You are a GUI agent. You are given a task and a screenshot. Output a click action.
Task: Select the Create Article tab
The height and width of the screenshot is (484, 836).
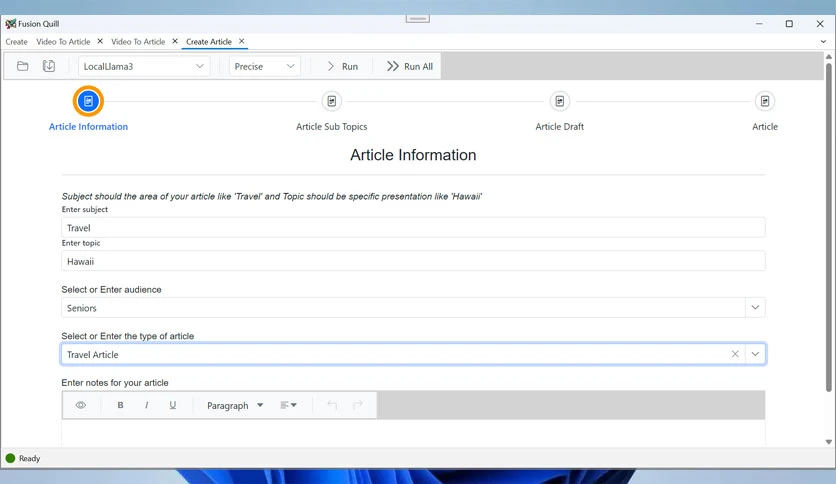[208, 42]
